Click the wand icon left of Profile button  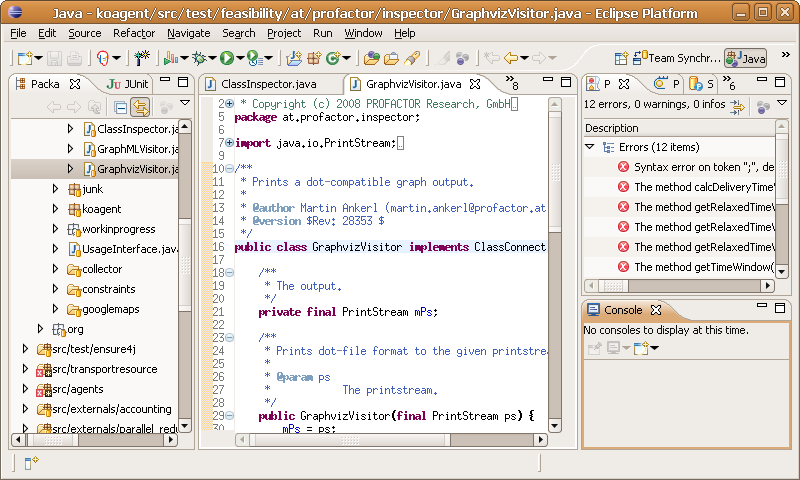[x=142, y=58]
